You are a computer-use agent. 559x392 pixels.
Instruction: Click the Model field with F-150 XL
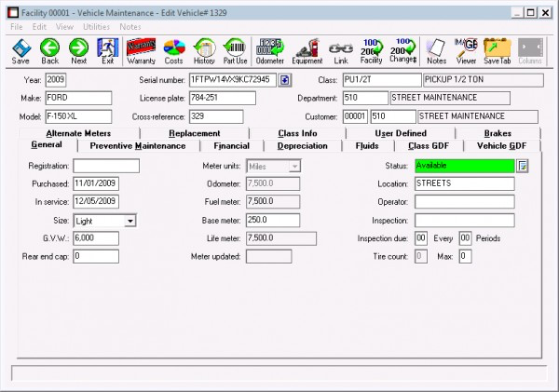tap(78, 116)
